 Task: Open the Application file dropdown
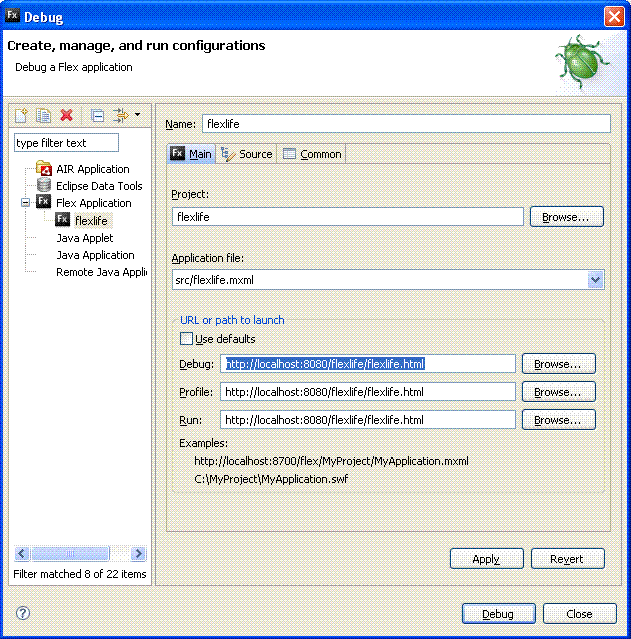coord(596,280)
